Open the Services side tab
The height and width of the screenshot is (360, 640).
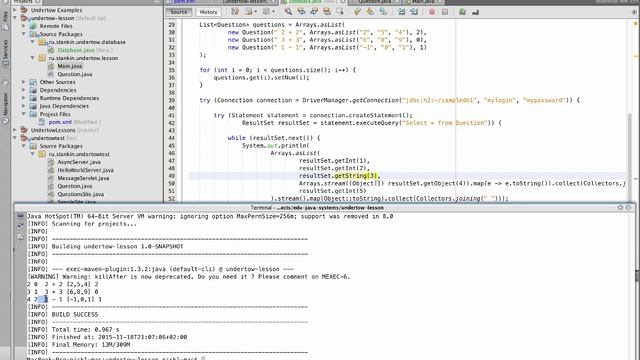click(x=5, y=53)
